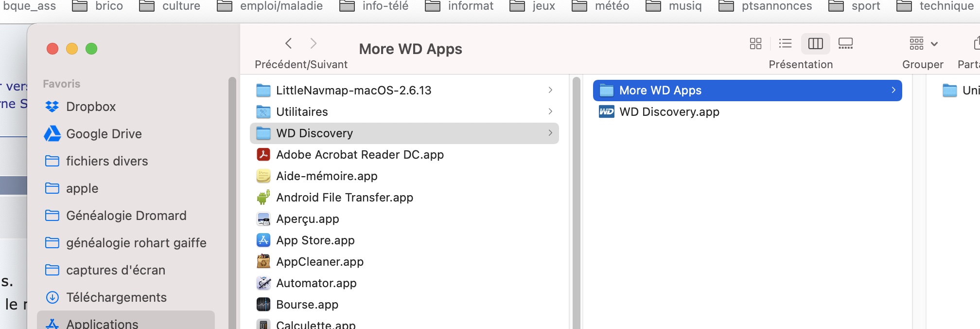Open the info-télé bookmarks folder
The width and height of the screenshot is (980, 329).
point(374,6)
